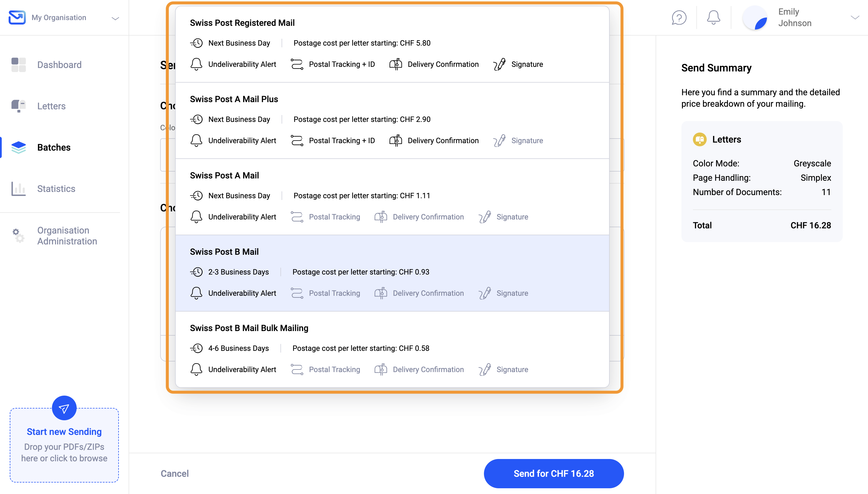Click the 'Simplex' page handling value
This screenshot has width=868, height=494.
coord(816,178)
